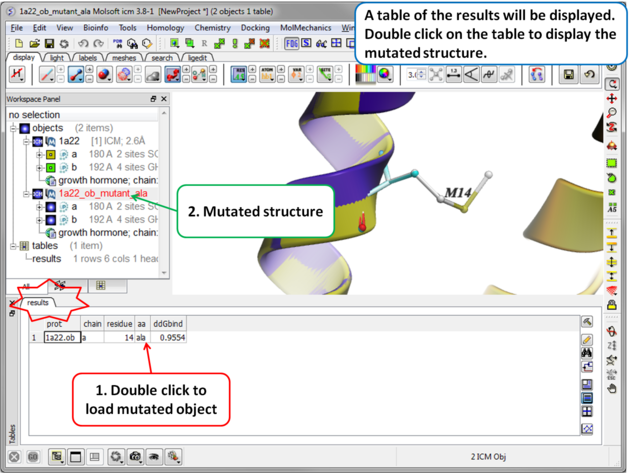Toggle display square for 1a22 chain b

[x=50, y=168]
